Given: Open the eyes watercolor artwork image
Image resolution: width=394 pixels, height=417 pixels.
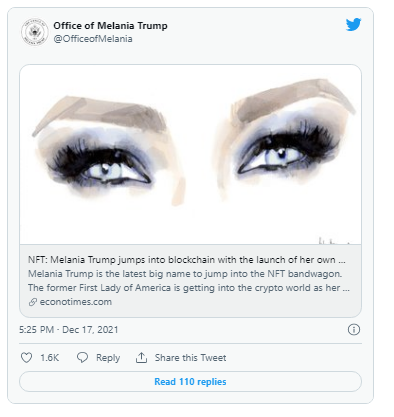Looking at the screenshot, I should [190, 154].
